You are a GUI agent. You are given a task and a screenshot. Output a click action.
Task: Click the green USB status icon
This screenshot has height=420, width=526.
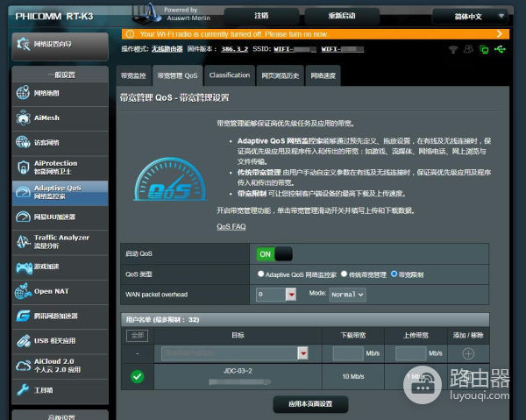point(500,50)
